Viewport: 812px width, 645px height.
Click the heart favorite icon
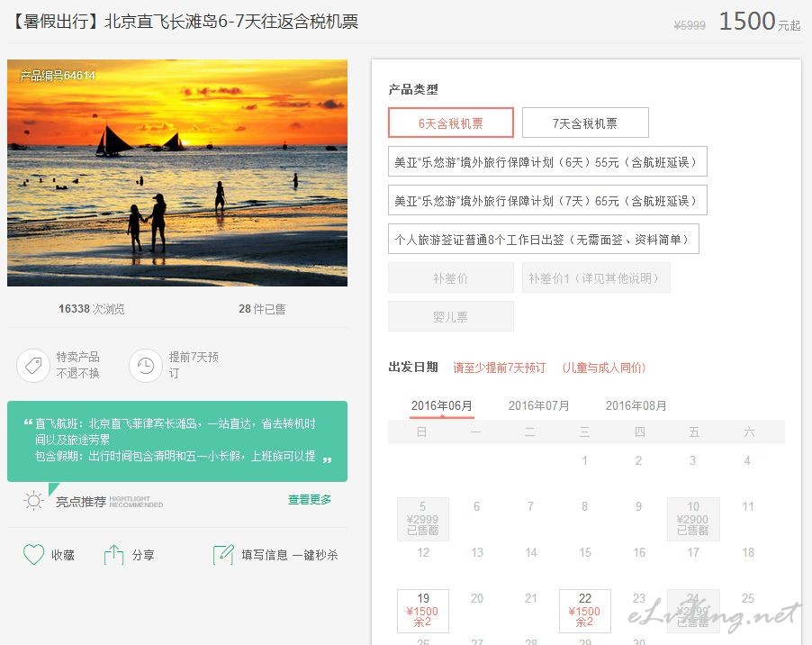coord(33,554)
